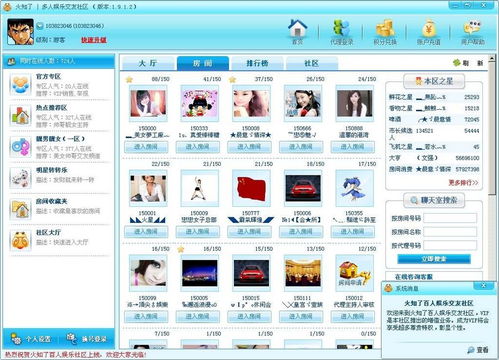The width and height of the screenshot is (499, 360).
Task: Click room 150099 face thumbnail
Action: 148,273
